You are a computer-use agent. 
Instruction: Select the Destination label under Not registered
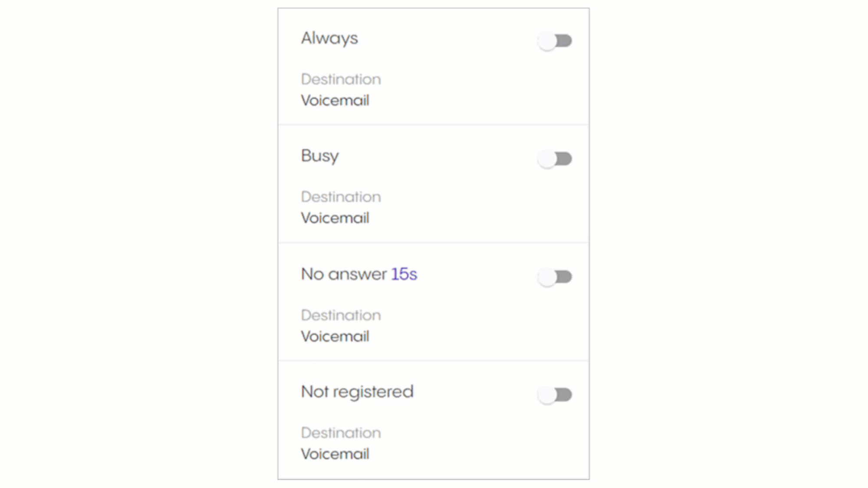click(x=341, y=433)
